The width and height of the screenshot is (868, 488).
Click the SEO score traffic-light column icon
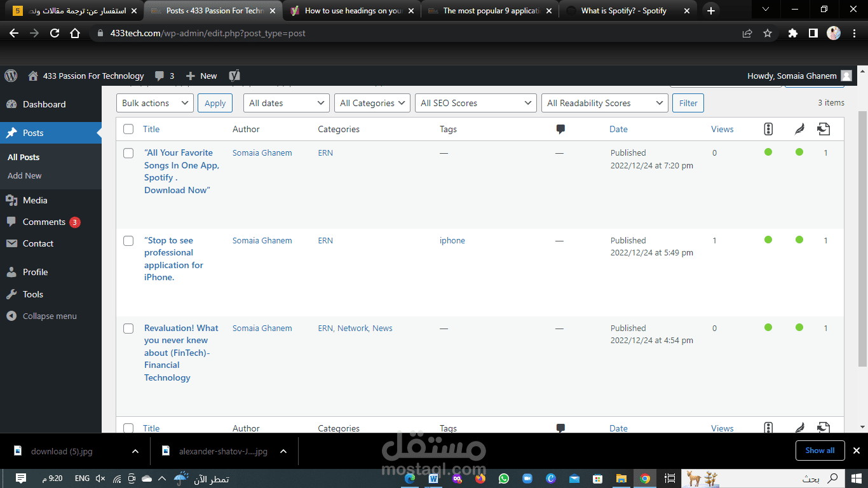[768, 129]
